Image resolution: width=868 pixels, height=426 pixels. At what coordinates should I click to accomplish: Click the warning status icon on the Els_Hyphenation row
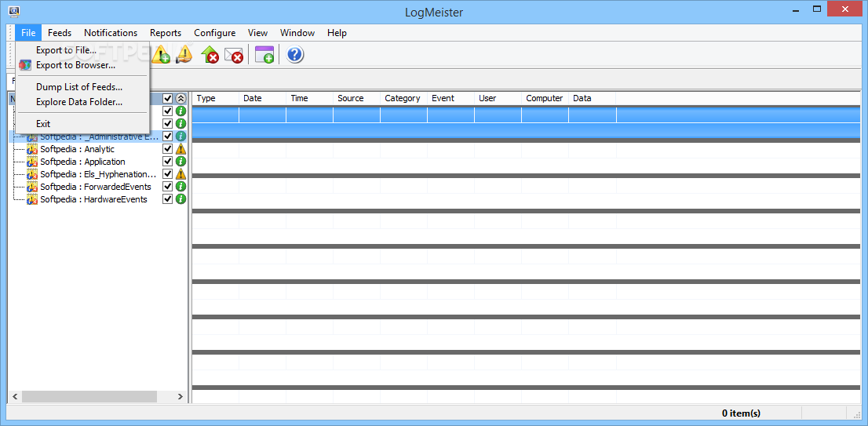coord(181,174)
